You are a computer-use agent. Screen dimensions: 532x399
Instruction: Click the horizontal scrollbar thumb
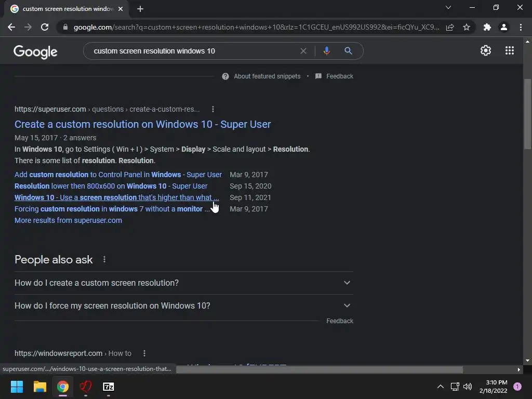tap(320, 369)
